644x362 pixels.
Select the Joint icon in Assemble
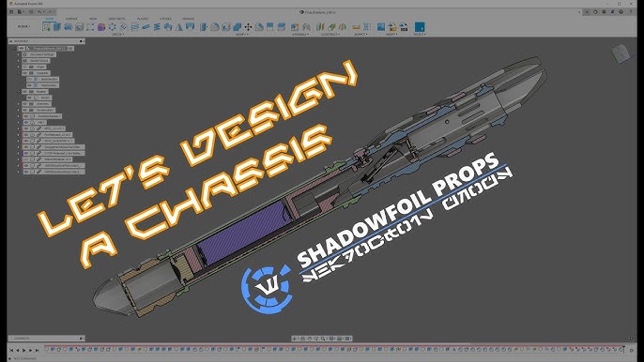pos(306,27)
